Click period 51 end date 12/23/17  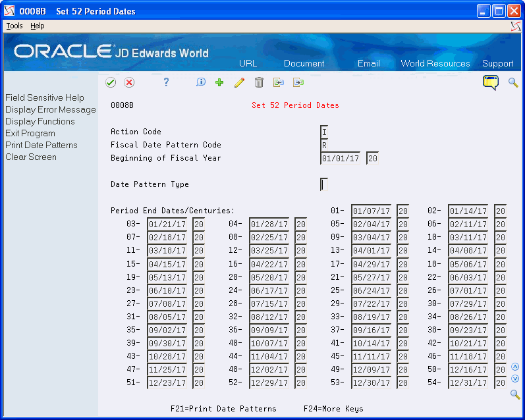pos(167,383)
